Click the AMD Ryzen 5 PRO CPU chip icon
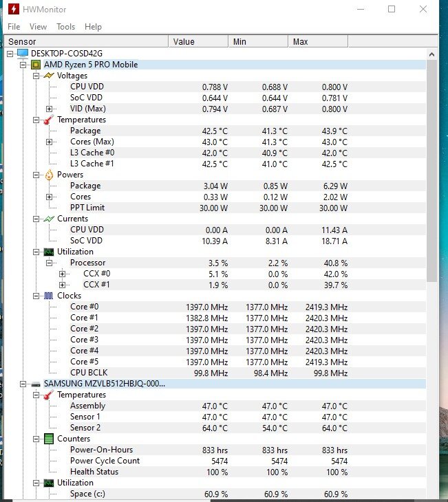The image size is (448, 502). tap(36, 65)
